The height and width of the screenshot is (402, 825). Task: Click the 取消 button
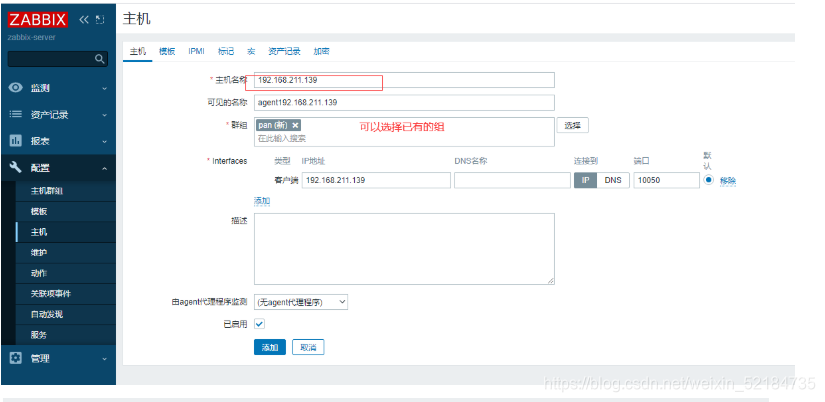308,347
